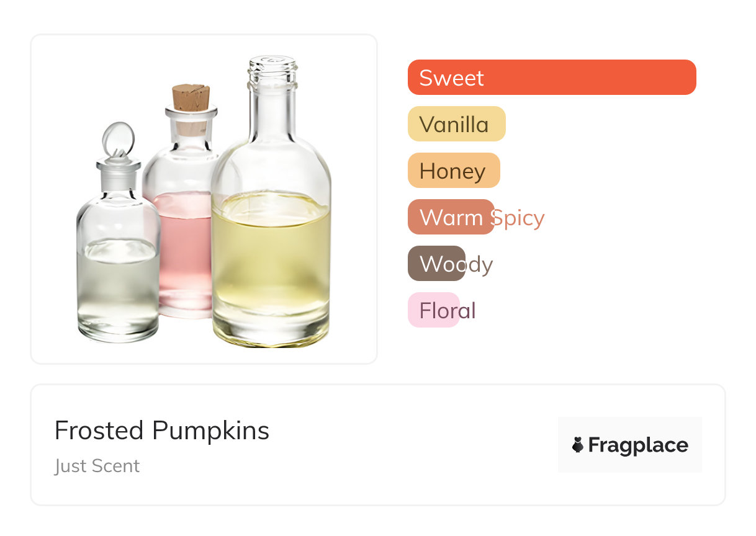Click the letters "dy" outside the Woody bar
The width and height of the screenshot is (756, 536).
point(480,265)
